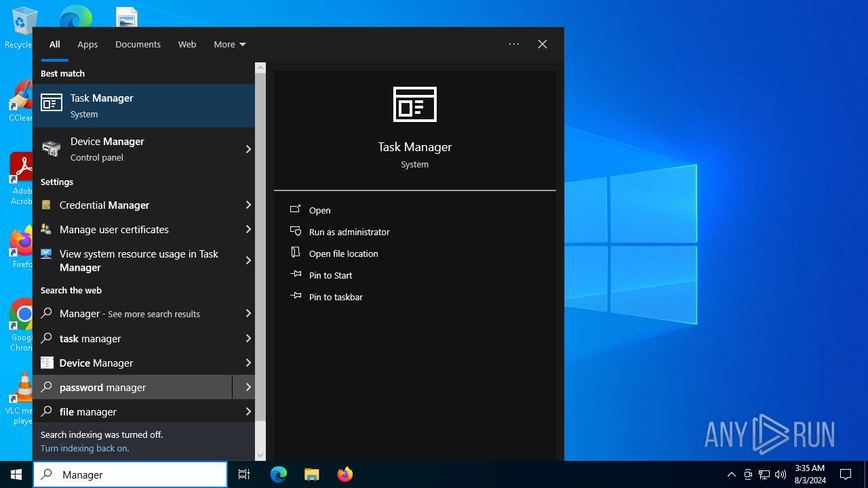Click the results list scrollbar up arrow
The width and height of the screenshot is (868, 488).
pos(260,68)
